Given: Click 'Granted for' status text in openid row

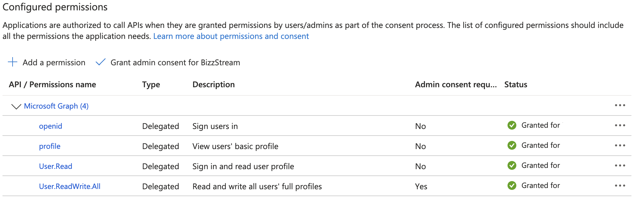Looking at the screenshot, I should click(x=541, y=125).
